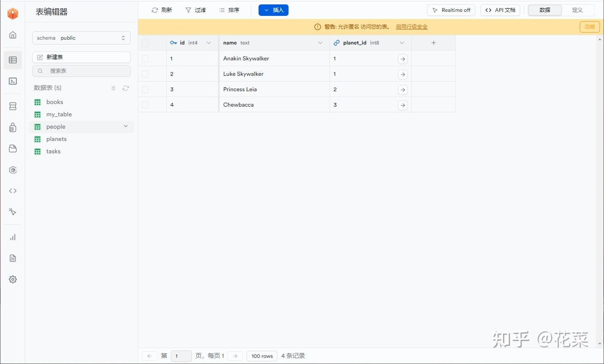Open the 插入 insert dropdown button
This screenshot has height=364, width=604.
coord(274,10)
